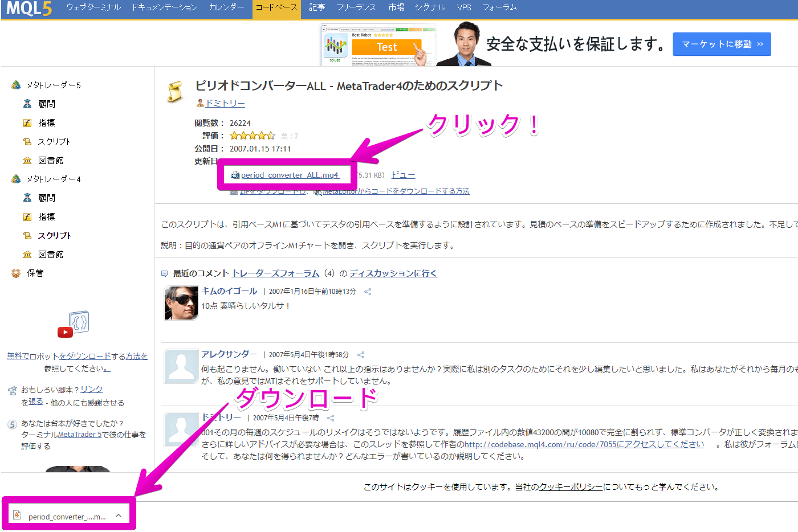The image size is (798, 532).
Task: Click the 保管 storage icon
Action: [16, 273]
